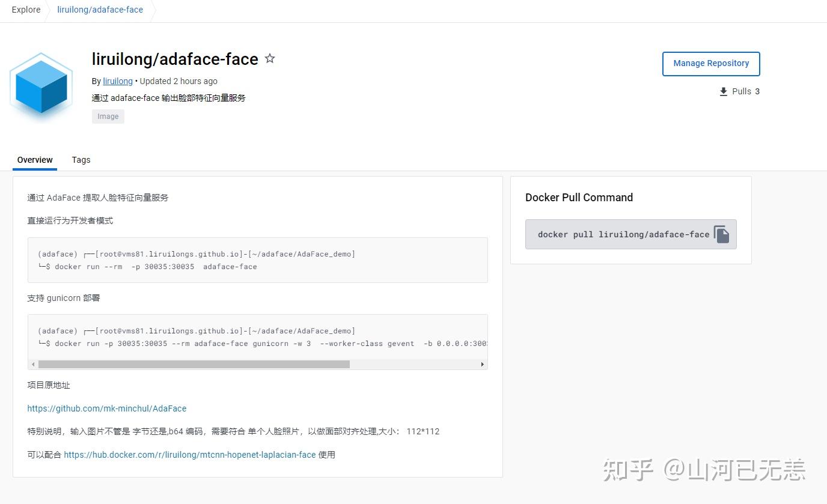
Task: Click the right arrow of the code scrollbar
Action: click(482, 364)
